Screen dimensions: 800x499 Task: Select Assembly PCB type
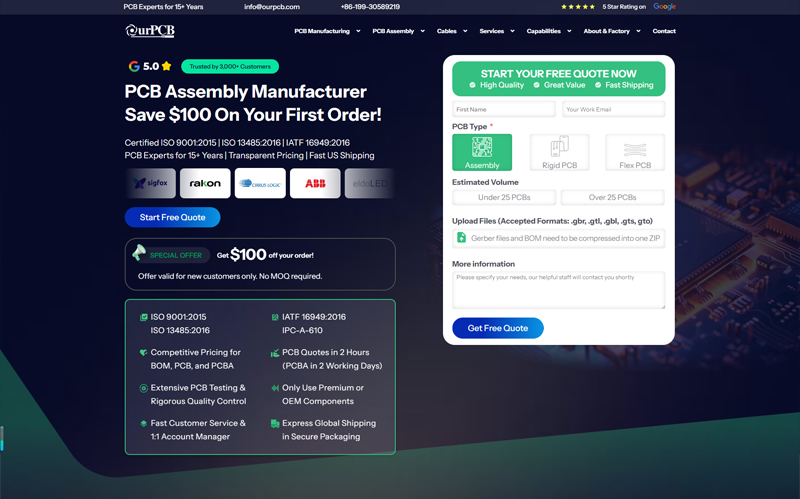(x=482, y=152)
